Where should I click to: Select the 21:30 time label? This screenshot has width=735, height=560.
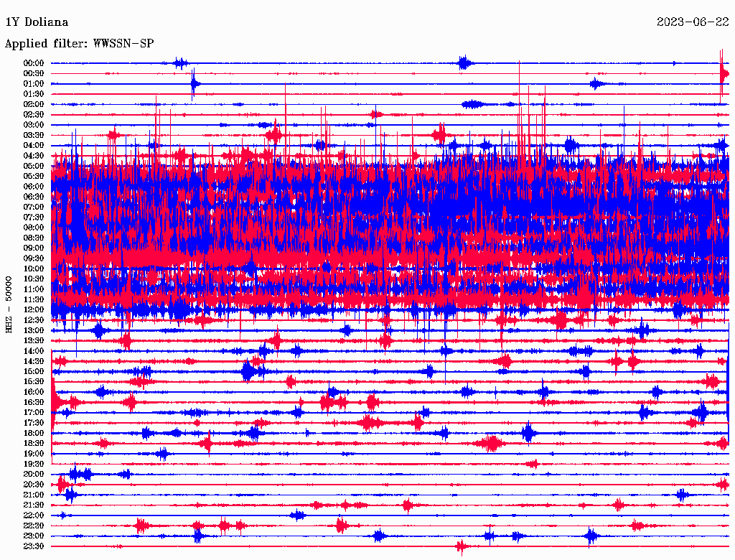(34, 505)
